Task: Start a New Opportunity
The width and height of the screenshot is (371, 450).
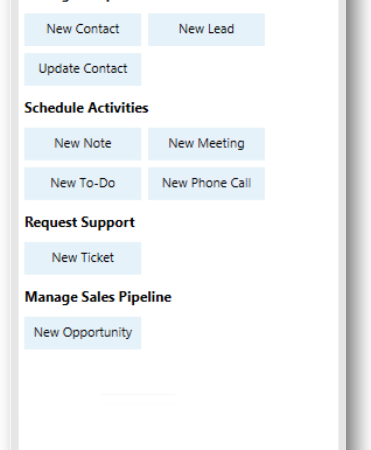Action: coord(83,333)
